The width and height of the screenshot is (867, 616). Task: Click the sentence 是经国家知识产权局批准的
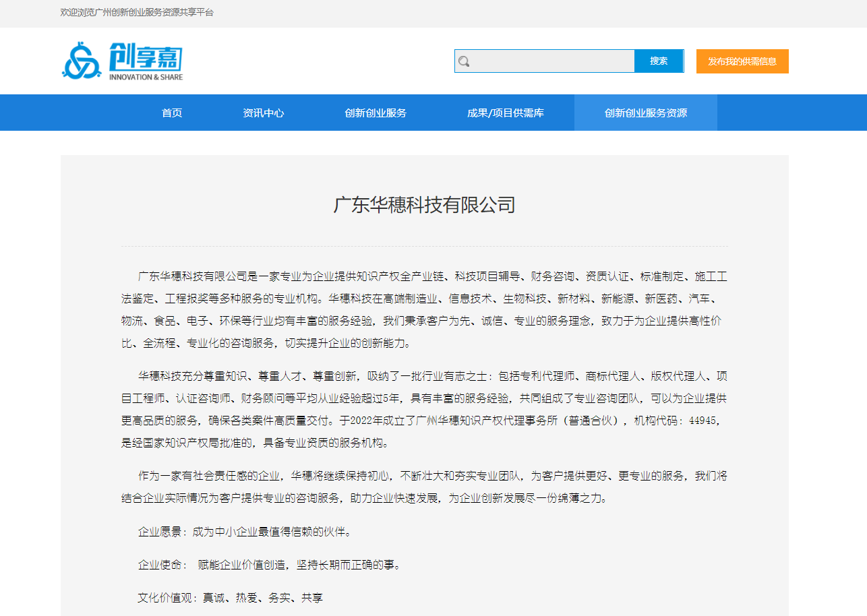pos(187,443)
